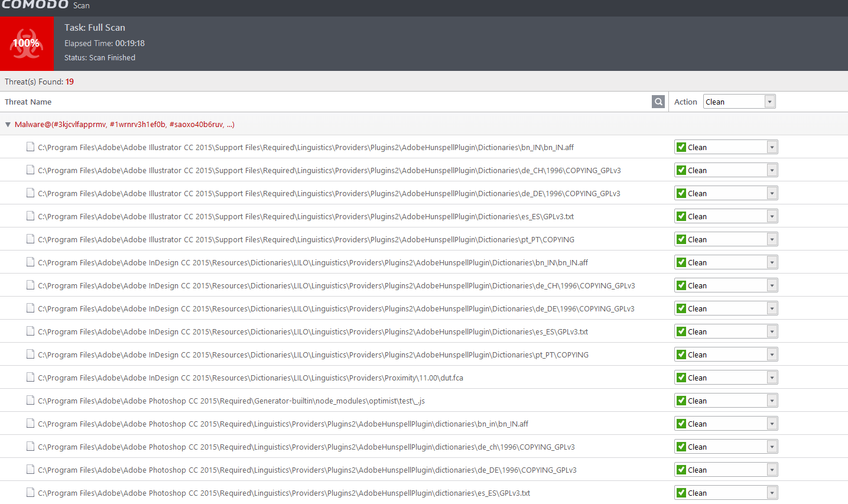Open Clean action dropdown for Illustrator de_CH COPYING_GPLv3
848x504 pixels.
pos(726,170)
